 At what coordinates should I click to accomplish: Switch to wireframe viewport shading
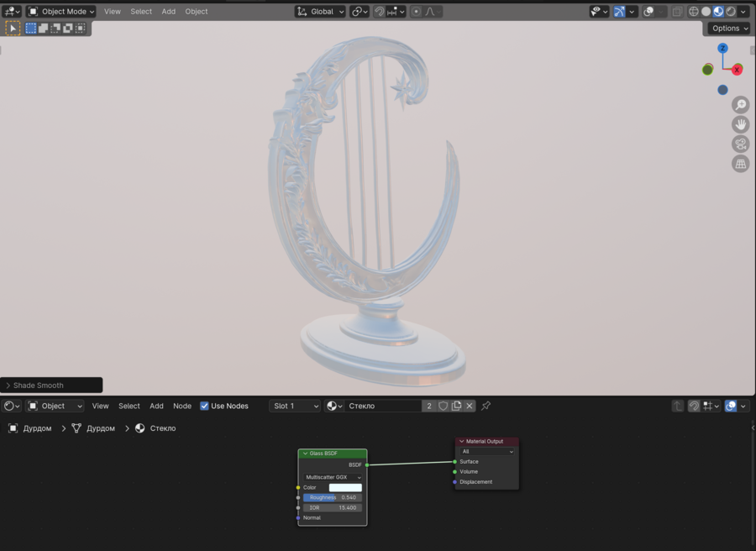click(x=694, y=12)
